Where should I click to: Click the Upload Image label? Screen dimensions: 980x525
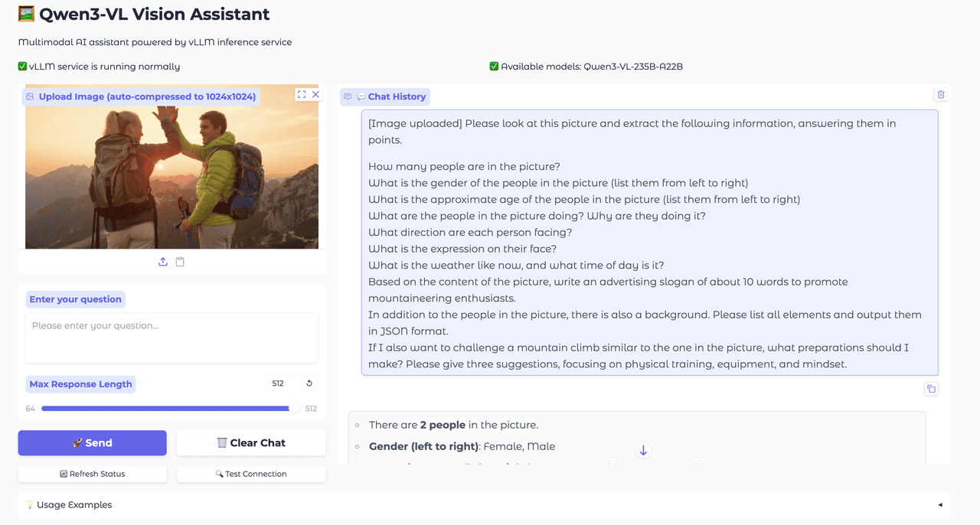[x=140, y=96]
